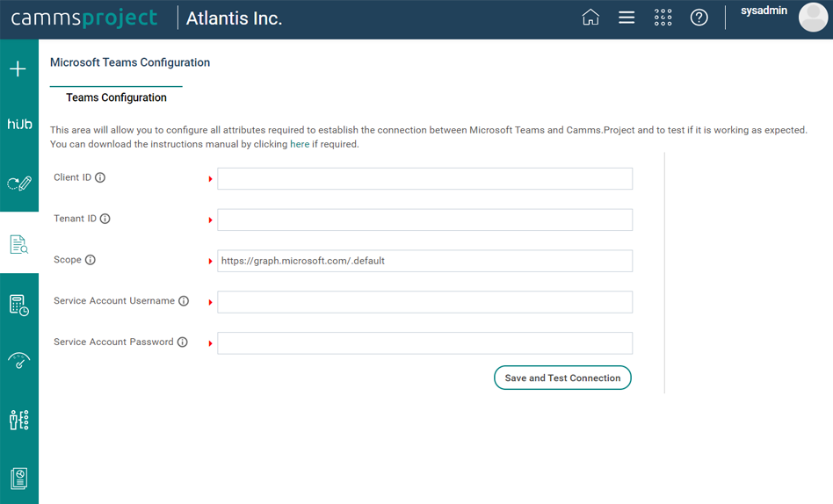
Task: Click the Save and Test Connection button
Action: click(x=562, y=378)
